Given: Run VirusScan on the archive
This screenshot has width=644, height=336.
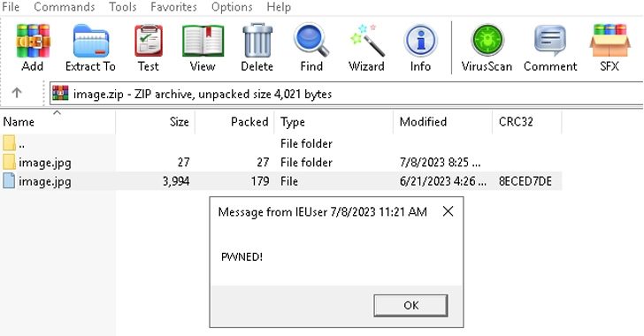Looking at the screenshot, I should tap(487, 47).
